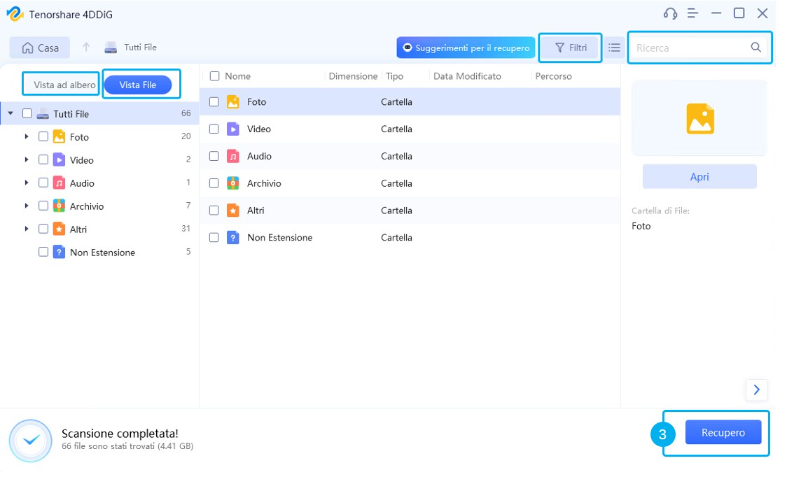Toggle the Nome select-all checkbox in header
Viewport: 787px width, 484px height.
214,76
